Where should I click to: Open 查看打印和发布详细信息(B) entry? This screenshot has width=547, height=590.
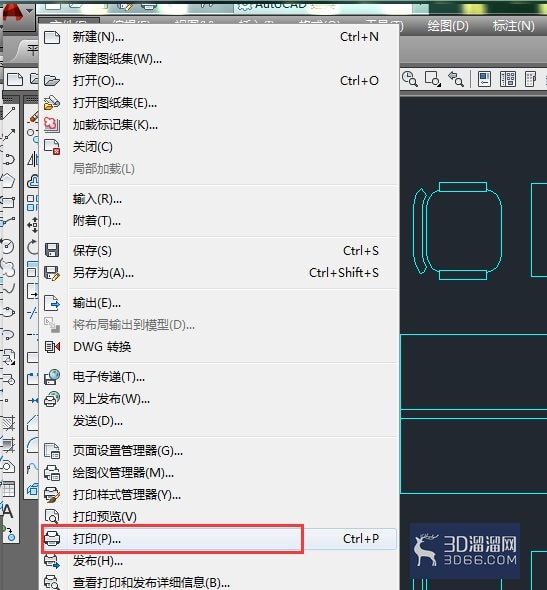(x=219, y=582)
